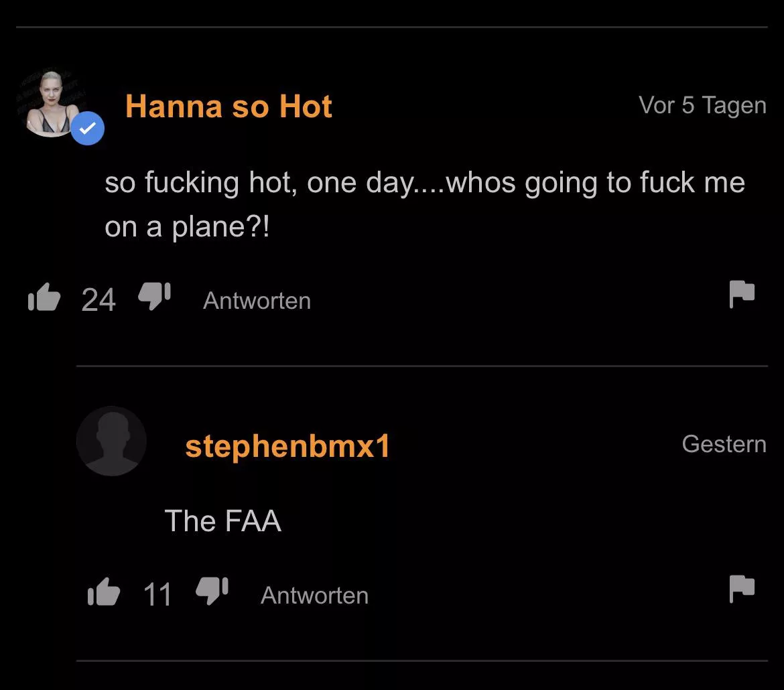Report the stephenbmx1 reply with flag
The image size is (784, 690).
pos(742,589)
